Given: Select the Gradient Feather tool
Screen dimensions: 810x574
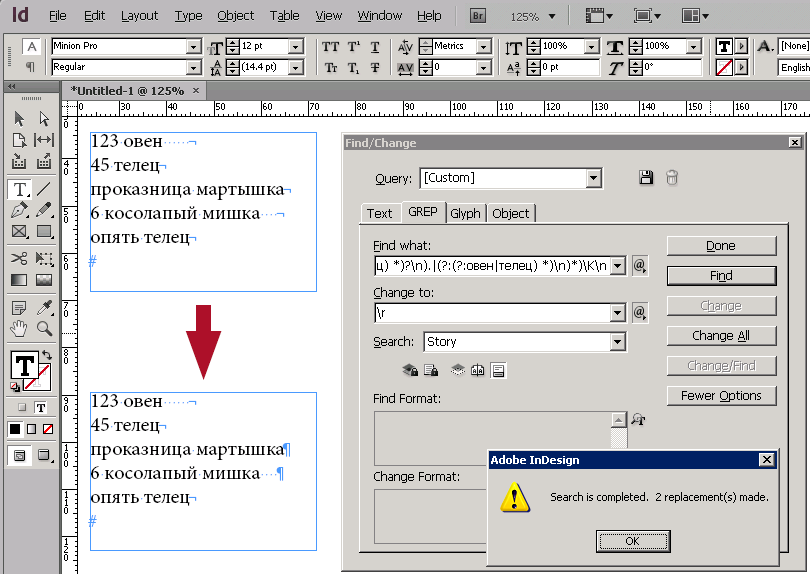Looking at the screenshot, I should (x=44, y=280).
